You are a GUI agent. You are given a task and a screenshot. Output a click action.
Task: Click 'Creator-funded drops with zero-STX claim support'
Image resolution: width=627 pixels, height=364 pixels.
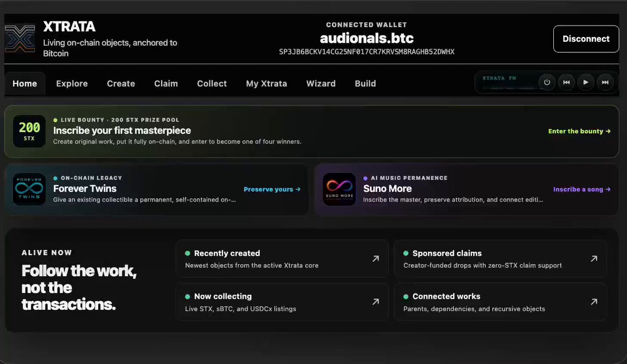tap(482, 265)
